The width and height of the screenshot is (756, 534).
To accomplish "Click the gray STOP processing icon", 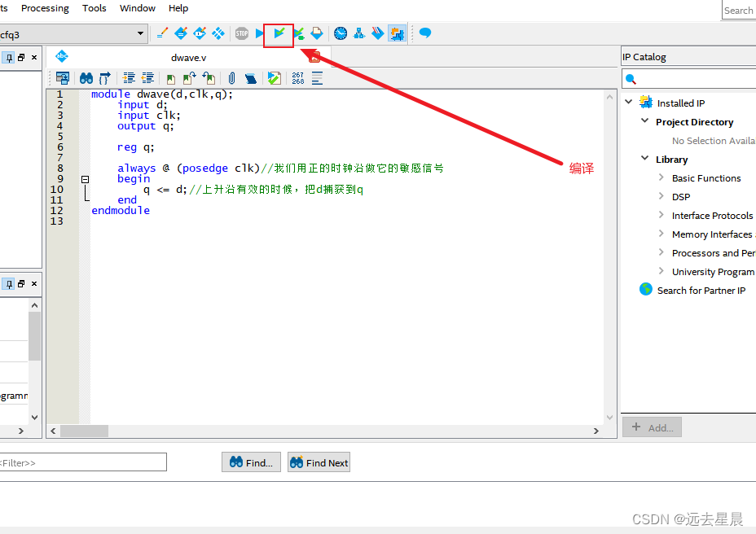I will [242, 33].
